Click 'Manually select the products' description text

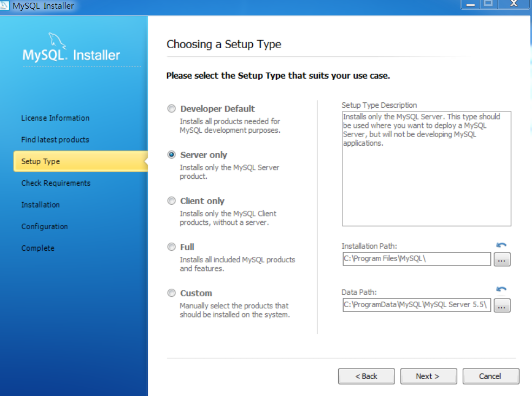click(234, 310)
